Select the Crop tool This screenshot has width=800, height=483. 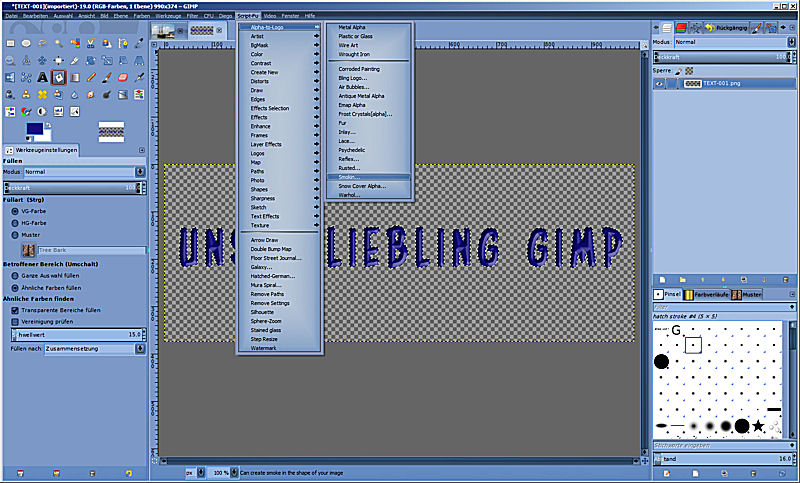(74, 61)
